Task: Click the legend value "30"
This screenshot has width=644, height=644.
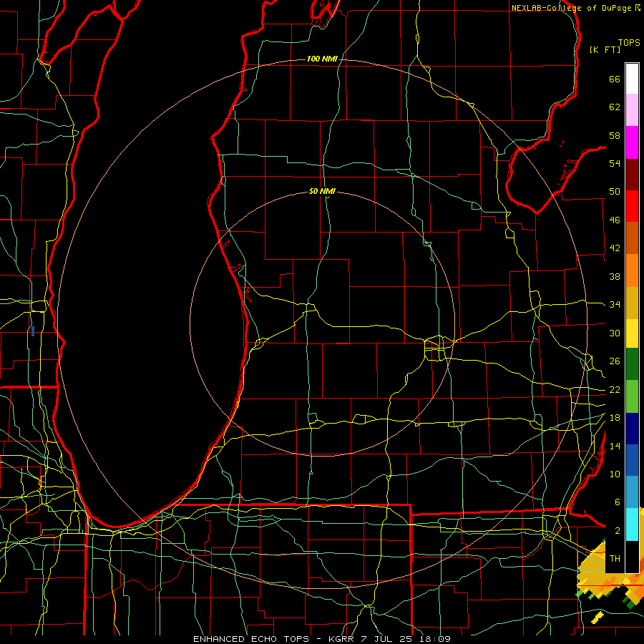Action: click(615, 333)
